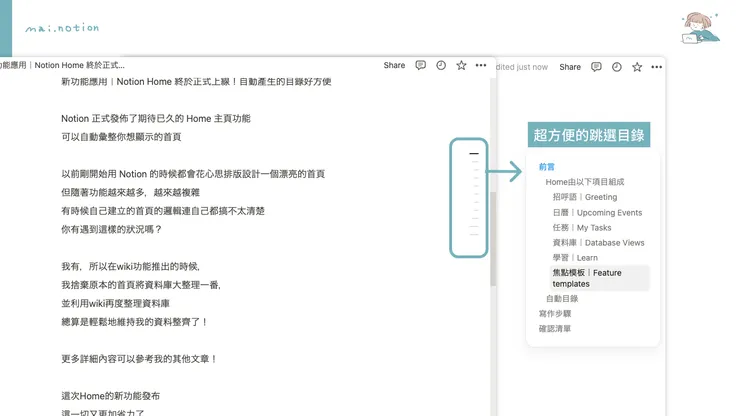Open the three-dot menu in right window
This screenshot has width=740, height=416.
[x=656, y=67]
